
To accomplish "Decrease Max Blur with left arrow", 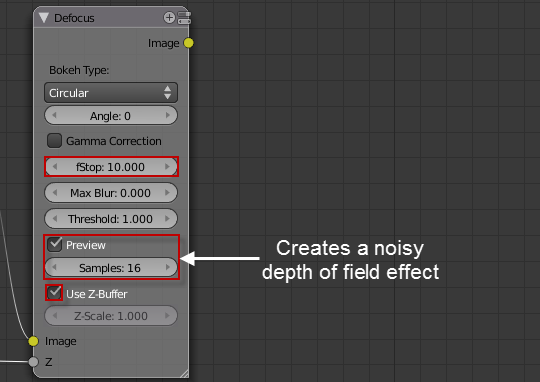I will pyautogui.click(x=54, y=193).
